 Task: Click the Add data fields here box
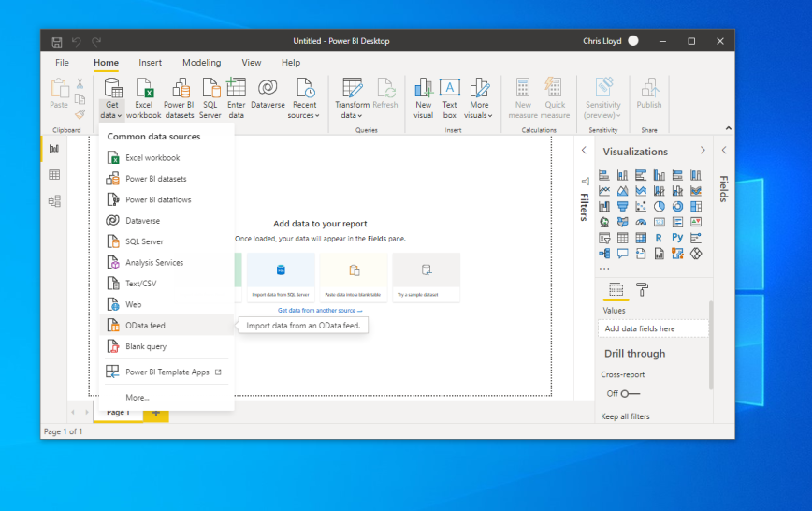tap(653, 328)
